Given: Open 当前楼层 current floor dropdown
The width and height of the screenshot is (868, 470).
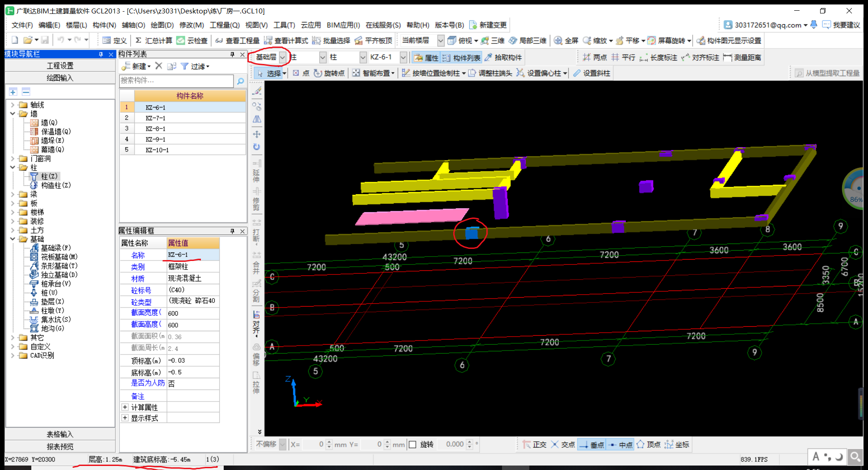Looking at the screenshot, I should [x=441, y=41].
